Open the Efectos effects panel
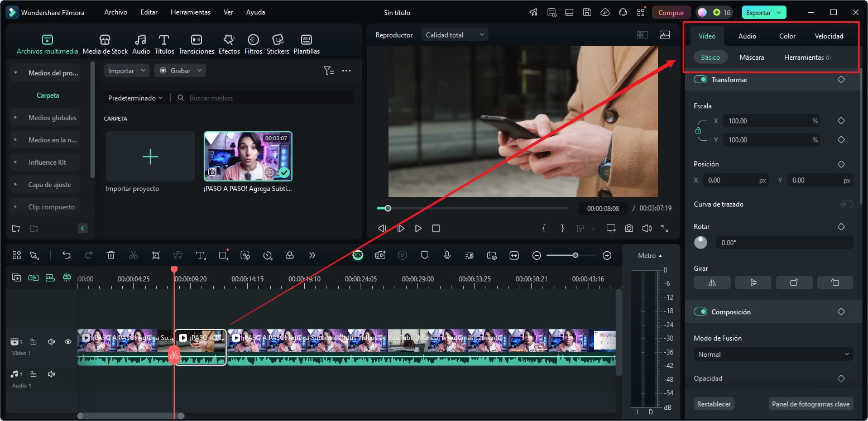The image size is (868, 421). (x=229, y=45)
